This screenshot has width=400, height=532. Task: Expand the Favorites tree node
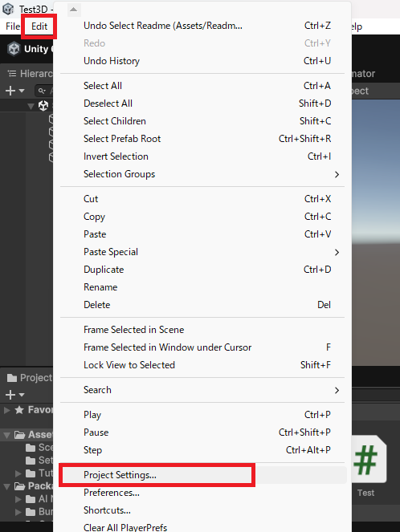click(x=6, y=410)
